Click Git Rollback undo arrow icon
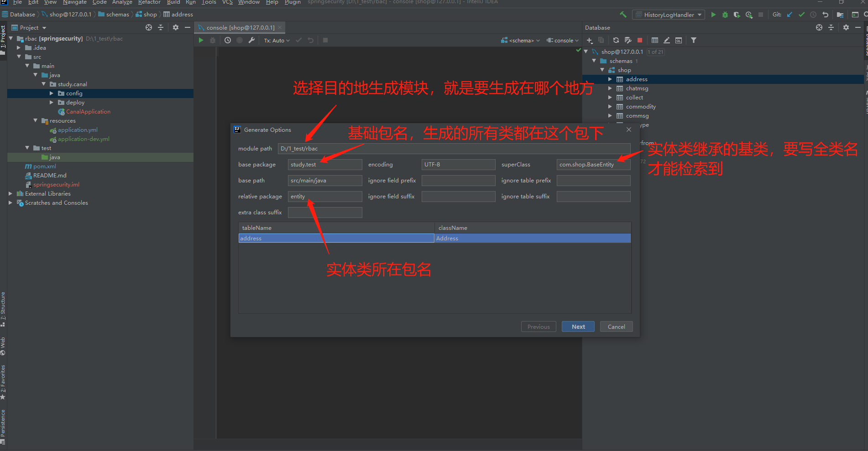Image resolution: width=868 pixels, height=451 pixels. point(825,15)
